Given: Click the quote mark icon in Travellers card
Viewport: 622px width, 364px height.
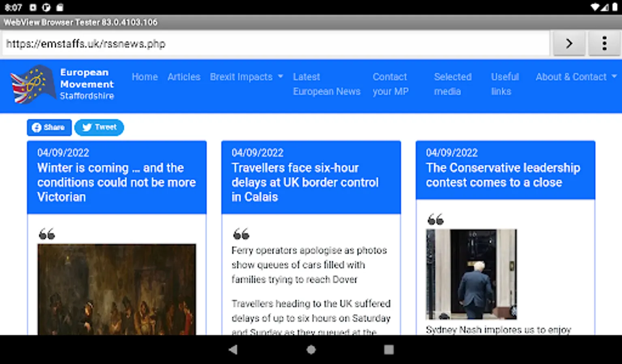Looking at the screenshot, I should pyautogui.click(x=241, y=234).
